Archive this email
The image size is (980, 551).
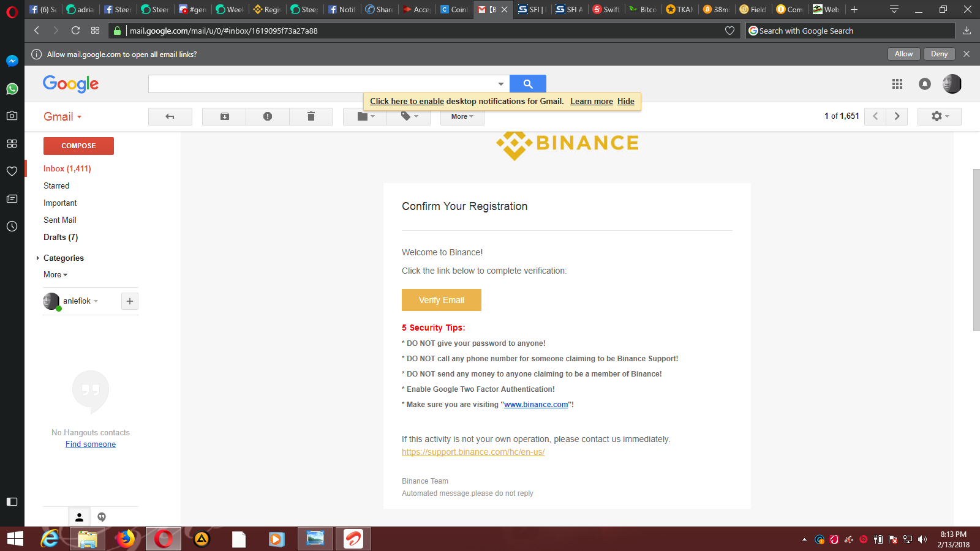click(224, 116)
